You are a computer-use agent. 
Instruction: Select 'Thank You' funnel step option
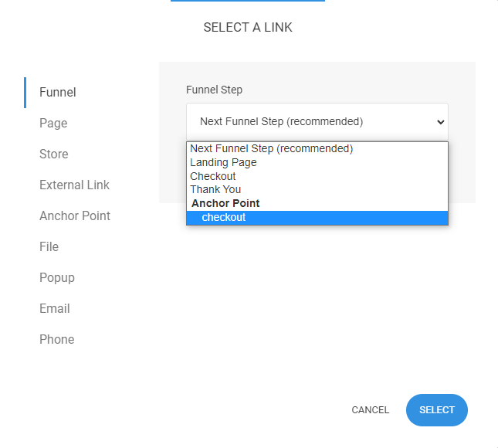tap(215, 189)
